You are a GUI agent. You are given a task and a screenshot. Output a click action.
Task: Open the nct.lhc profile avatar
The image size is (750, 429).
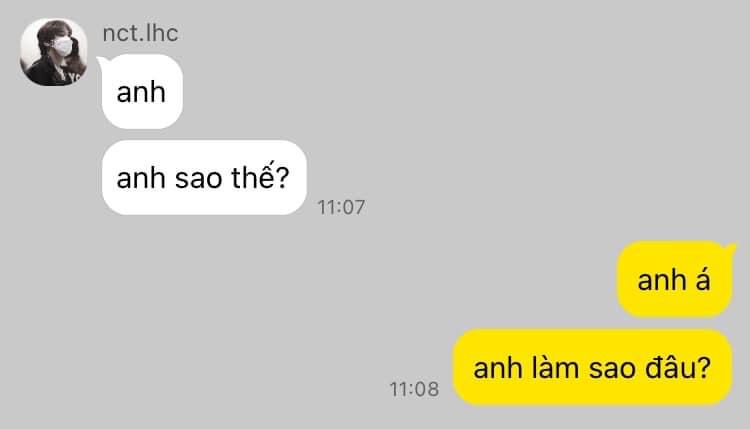54,52
